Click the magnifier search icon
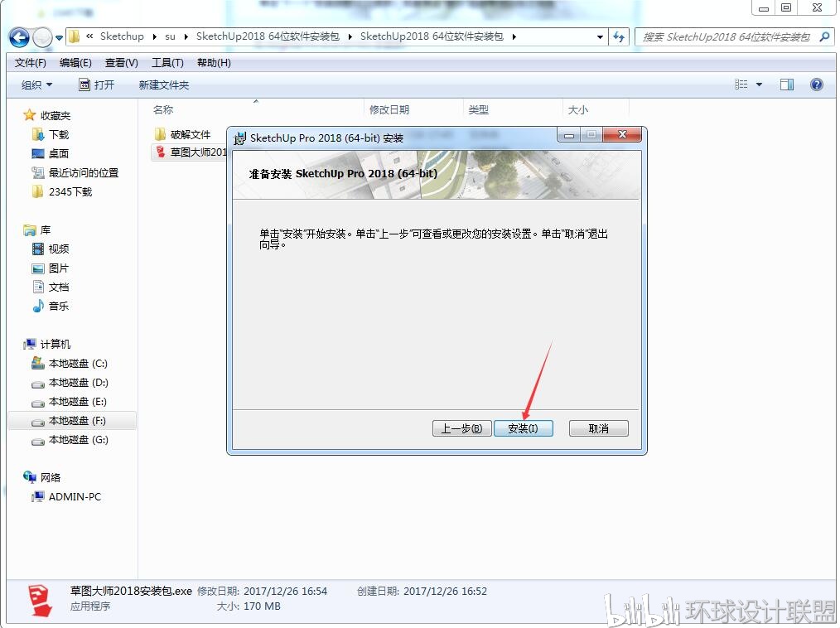Image resolution: width=840 pixels, height=628 pixels. coord(824,36)
